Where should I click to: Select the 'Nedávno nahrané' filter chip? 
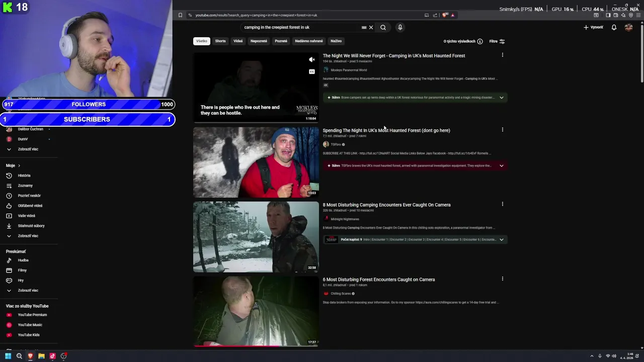pos(309,41)
